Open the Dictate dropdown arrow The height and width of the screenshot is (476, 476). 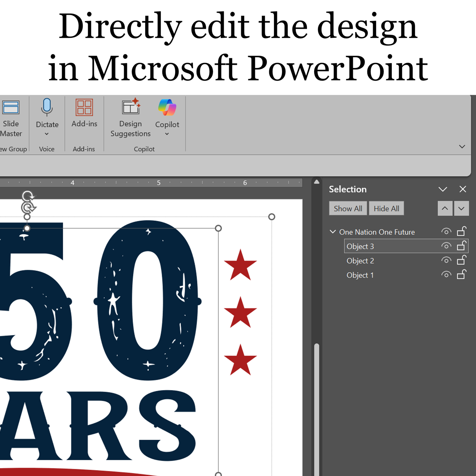pos(47,134)
